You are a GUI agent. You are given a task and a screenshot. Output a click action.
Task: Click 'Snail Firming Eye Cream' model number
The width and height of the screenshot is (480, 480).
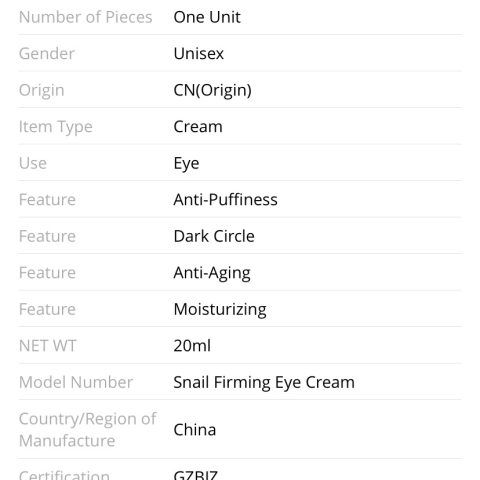[264, 383]
